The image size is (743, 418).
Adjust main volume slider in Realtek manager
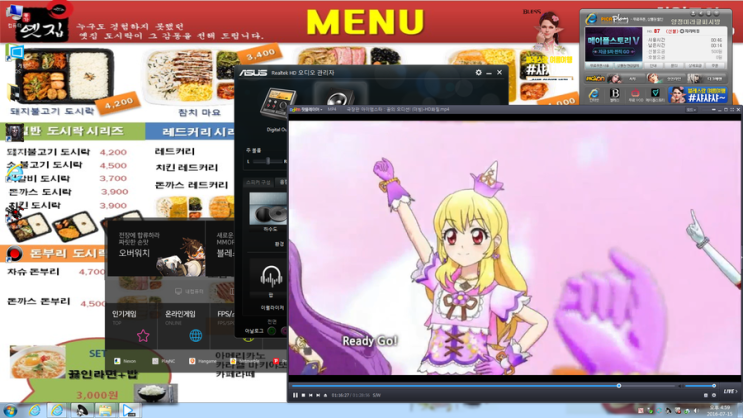268,162
